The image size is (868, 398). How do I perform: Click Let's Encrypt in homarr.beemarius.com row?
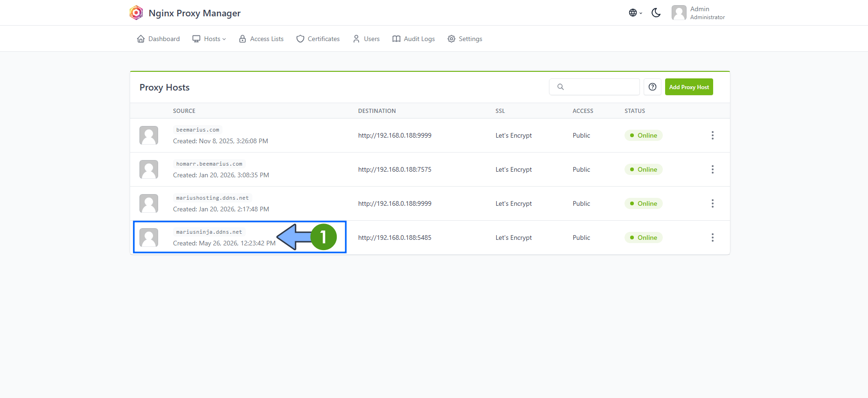click(514, 169)
